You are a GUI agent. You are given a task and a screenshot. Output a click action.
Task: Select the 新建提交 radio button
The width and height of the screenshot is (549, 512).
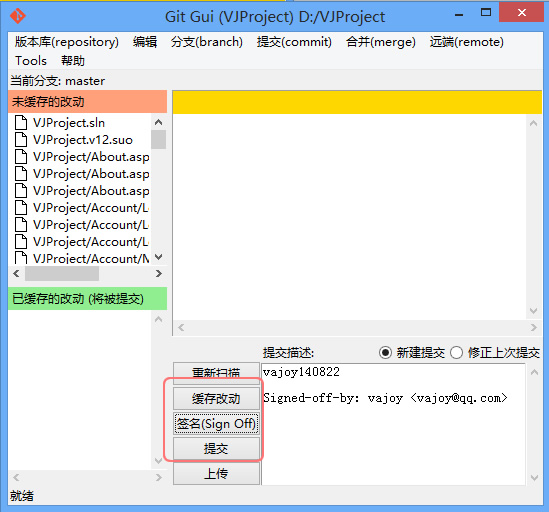click(385, 352)
